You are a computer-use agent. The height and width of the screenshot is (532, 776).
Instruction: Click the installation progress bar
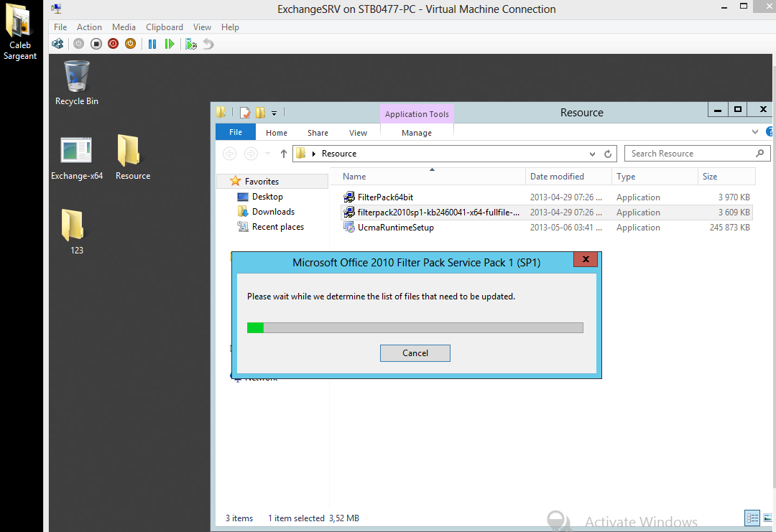(x=415, y=328)
